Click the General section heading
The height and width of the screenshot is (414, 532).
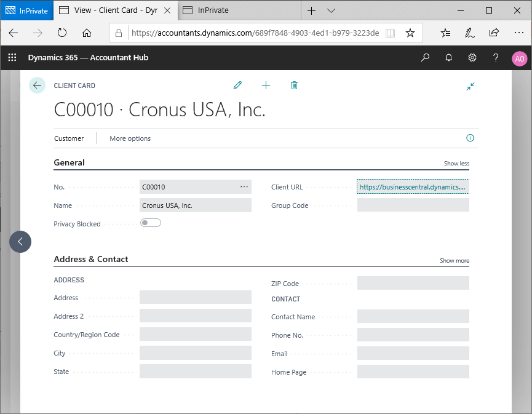pyautogui.click(x=69, y=162)
